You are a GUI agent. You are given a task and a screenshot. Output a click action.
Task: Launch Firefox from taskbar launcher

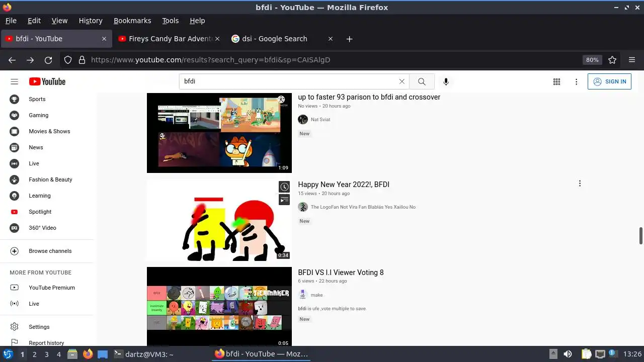click(88, 354)
